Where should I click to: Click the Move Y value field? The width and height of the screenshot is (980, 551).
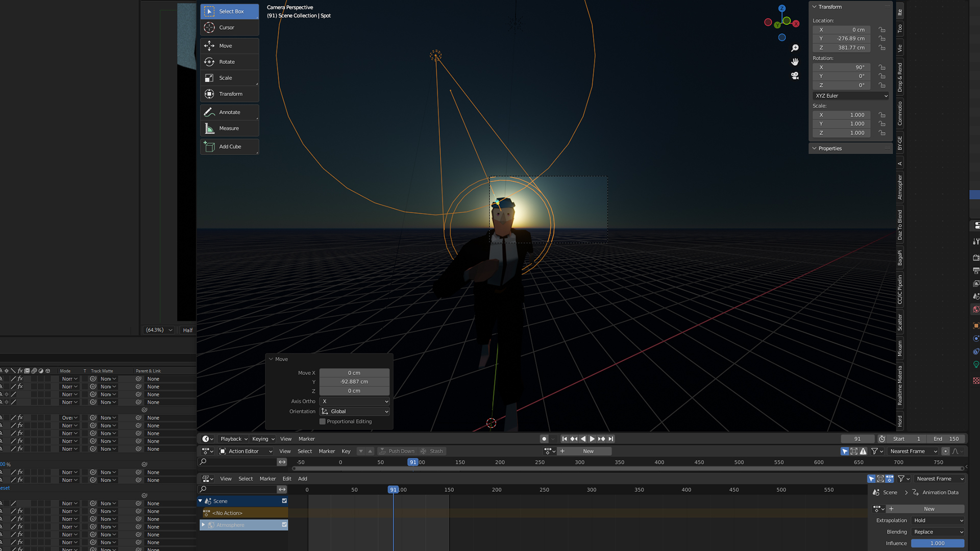pos(354,382)
